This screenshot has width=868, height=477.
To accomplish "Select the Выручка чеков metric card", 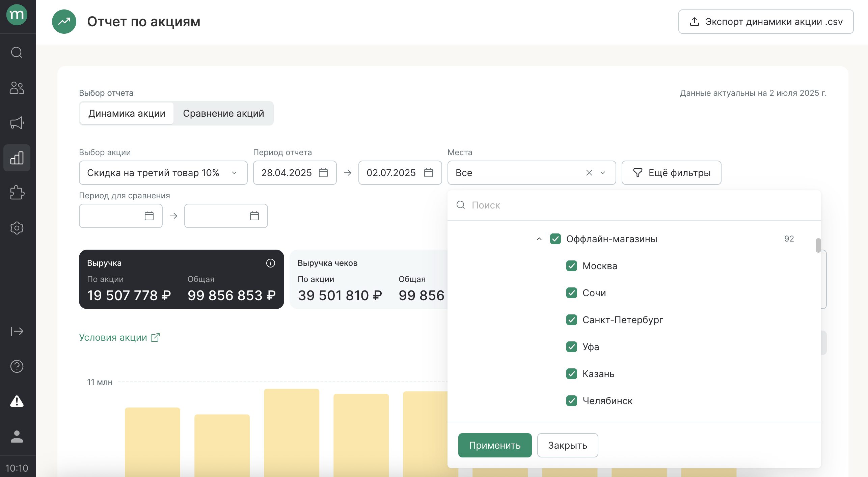I will pyautogui.click(x=369, y=279).
